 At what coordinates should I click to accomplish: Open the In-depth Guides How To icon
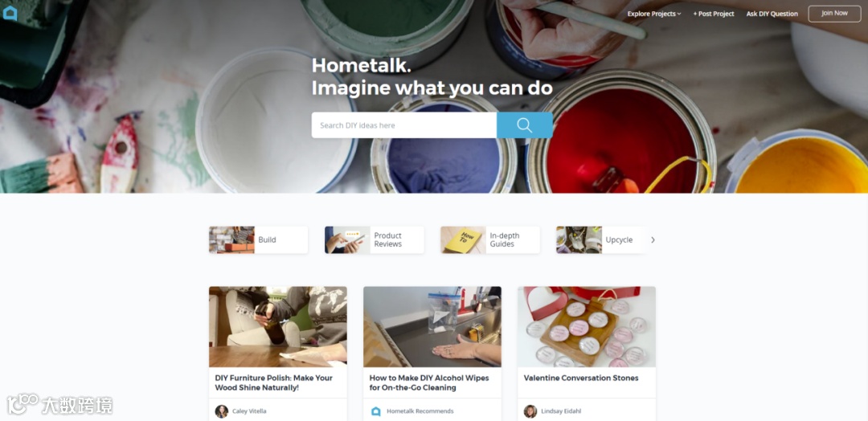coord(464,239)
